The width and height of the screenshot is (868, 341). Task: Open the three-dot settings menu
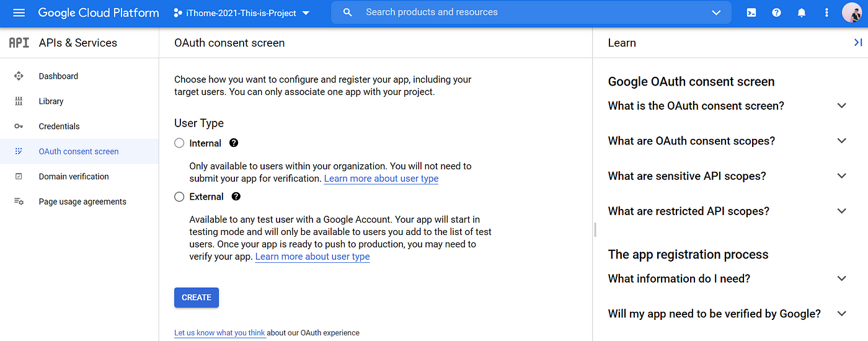[x=826, y=13]
